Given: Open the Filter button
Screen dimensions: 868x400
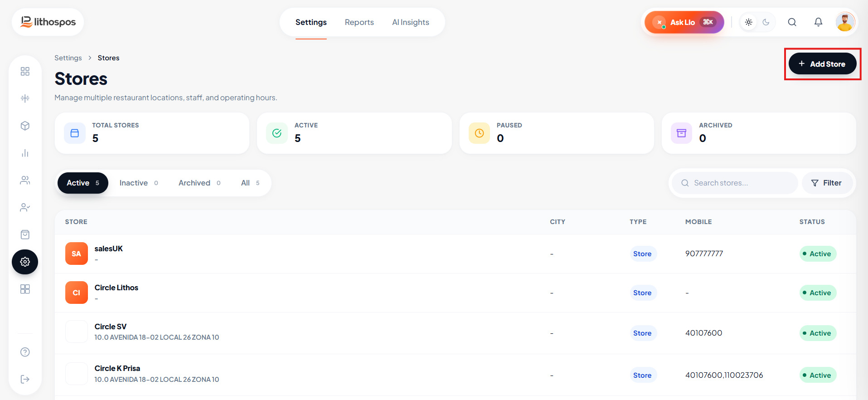Looking at the screenshot, I should coord(827,183).
